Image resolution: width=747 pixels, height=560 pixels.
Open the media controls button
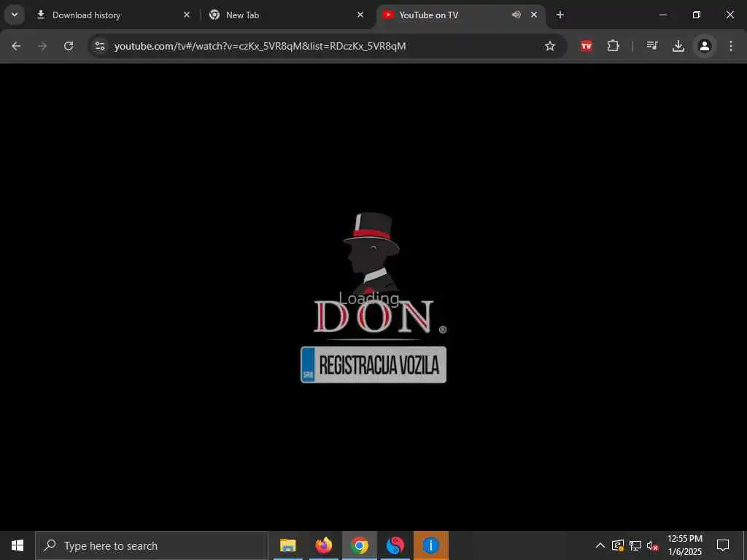click(651, 46)
